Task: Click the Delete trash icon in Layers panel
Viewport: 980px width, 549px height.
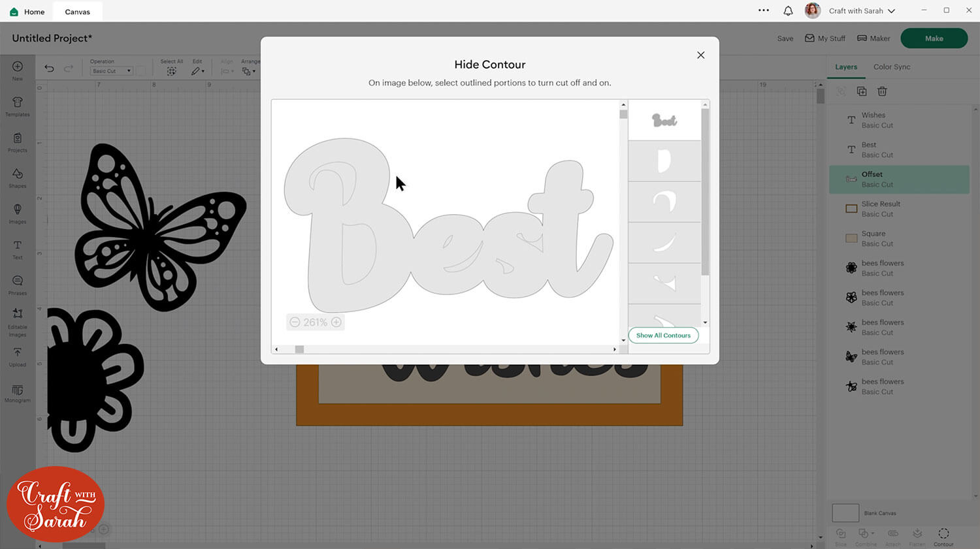Action: pos(882,91)
